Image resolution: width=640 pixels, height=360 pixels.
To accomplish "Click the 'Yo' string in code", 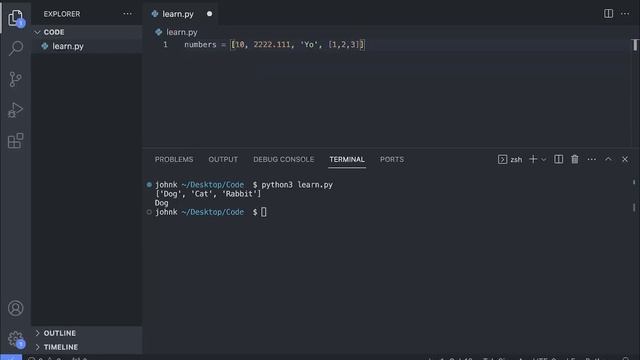I will [309, 44].
